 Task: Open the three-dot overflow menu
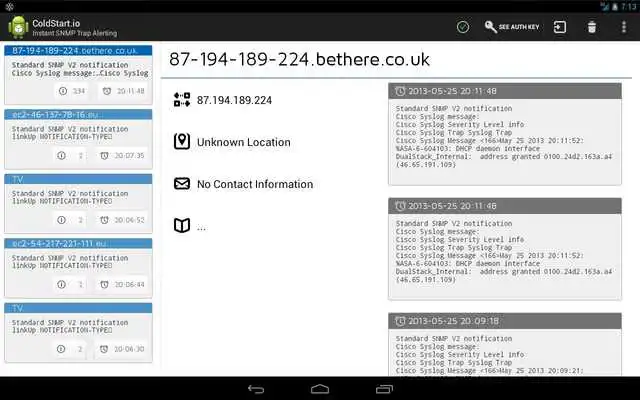(x=624, y=27)
